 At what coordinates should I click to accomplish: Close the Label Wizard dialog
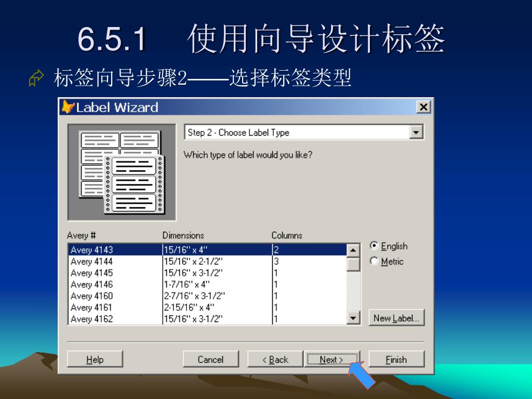(x=423, y=107)
